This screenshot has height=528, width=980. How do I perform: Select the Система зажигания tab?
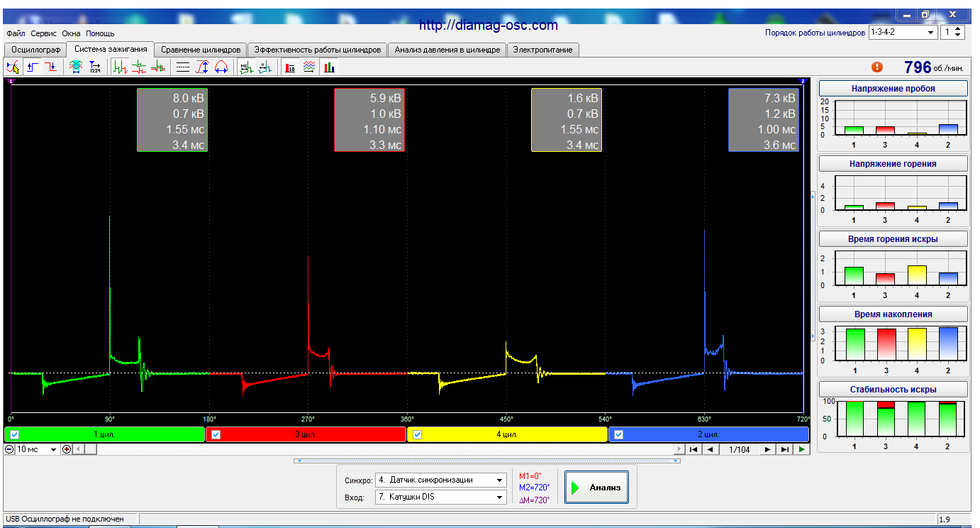tap(111, 49)
